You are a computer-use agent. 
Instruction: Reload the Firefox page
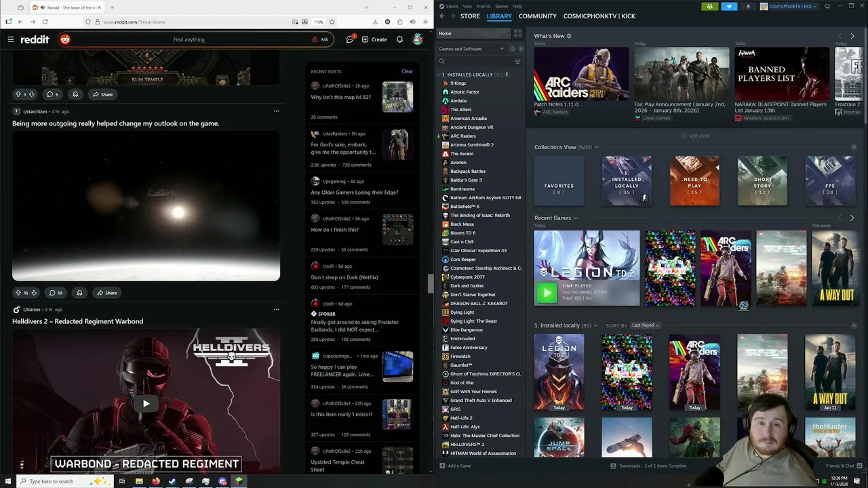(x=45, y=22)
